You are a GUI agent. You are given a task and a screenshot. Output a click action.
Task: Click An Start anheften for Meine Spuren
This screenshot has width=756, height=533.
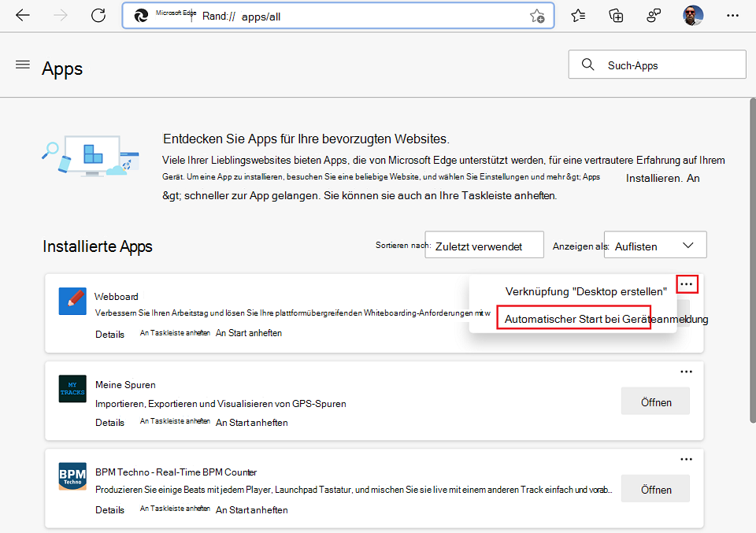point(252,423)
